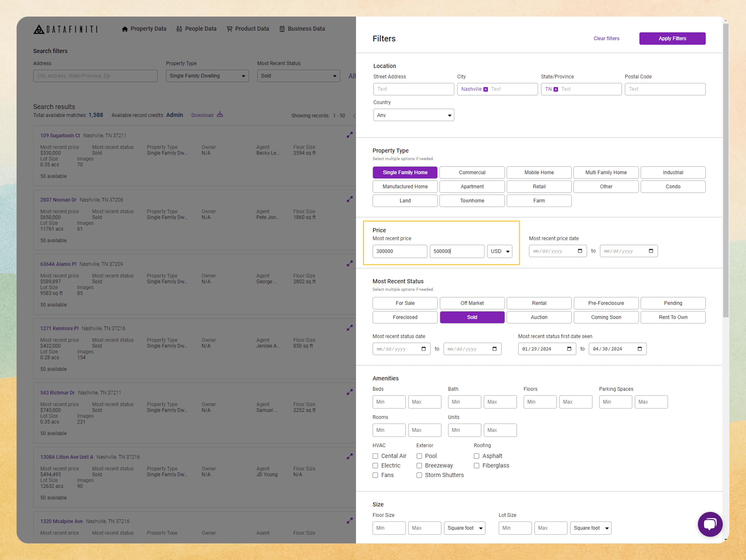746x560 pixels.
Task: Click the Download results icon
Action: coord(220,115)
